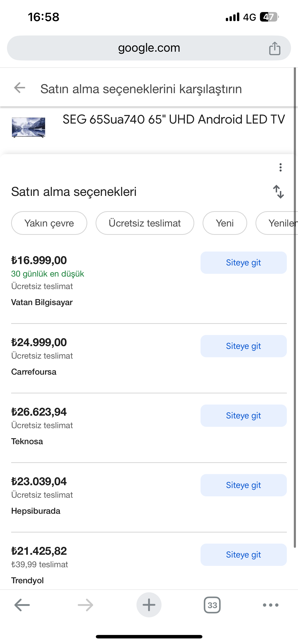Image resolution: width=298 pixels, height=644 pixels.
Task: Tap browser forward arrow in bottom bar
Action: [85, 605]
